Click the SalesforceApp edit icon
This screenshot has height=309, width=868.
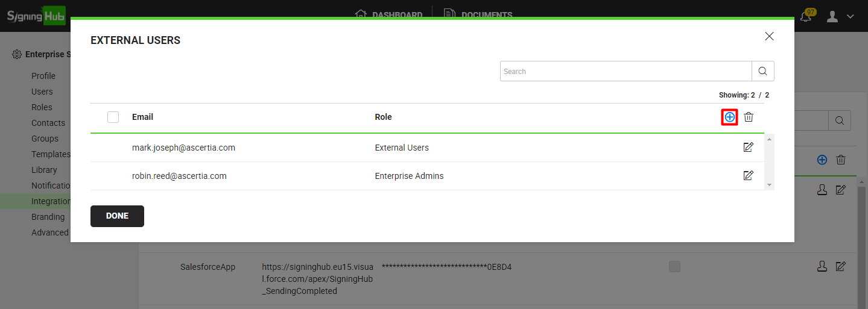[841, 266]
